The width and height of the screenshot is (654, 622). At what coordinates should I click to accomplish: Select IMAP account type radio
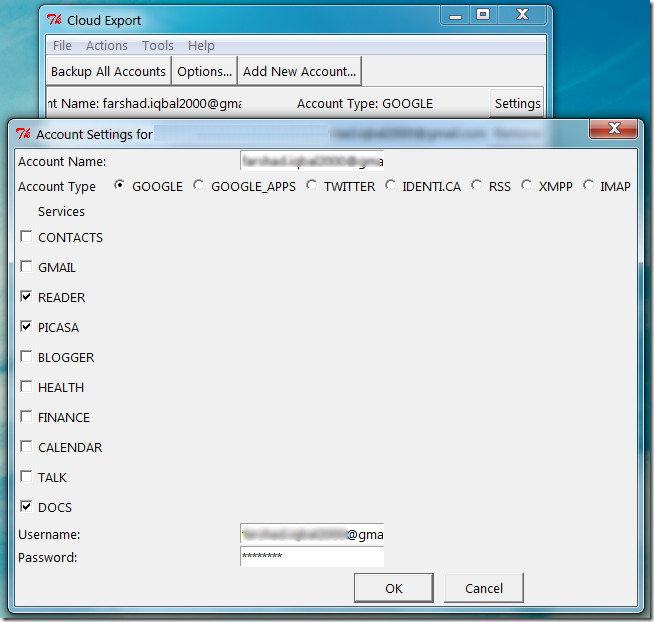click(588, 185)
